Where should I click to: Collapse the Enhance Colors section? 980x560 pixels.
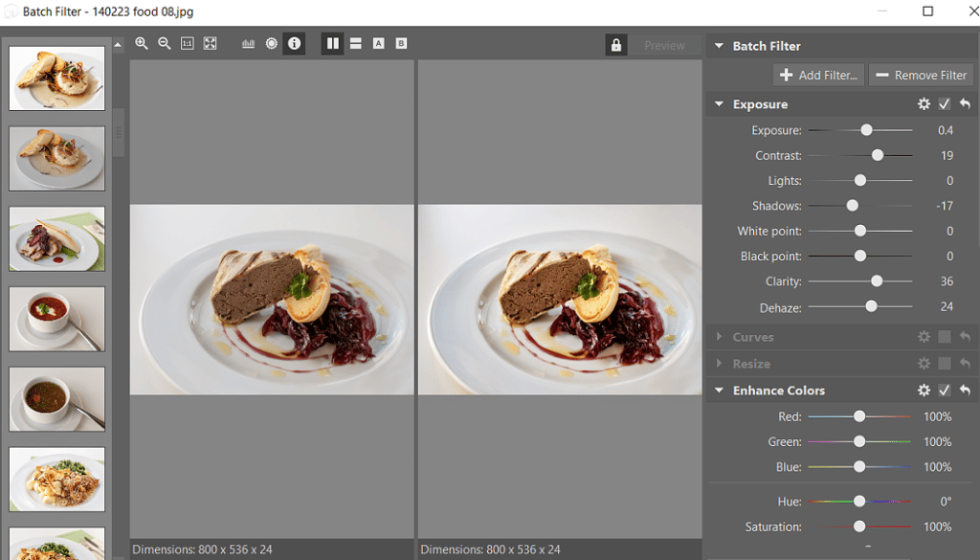(719, 390)
